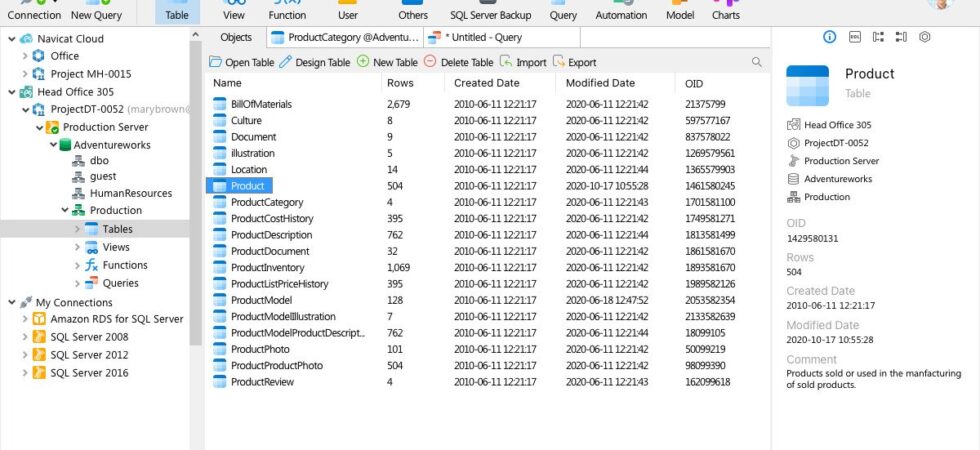Image resolution: width=980 pixels, height=450 pixels.
Task: Select the DDL icon in info panel
Action: click(854, 37)
